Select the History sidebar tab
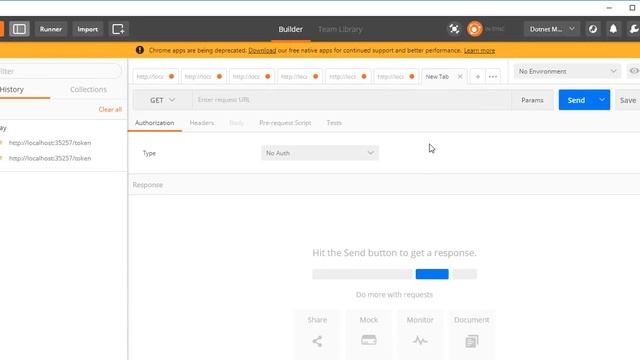This screenshot has height=360, width=640. click(12, 89)
